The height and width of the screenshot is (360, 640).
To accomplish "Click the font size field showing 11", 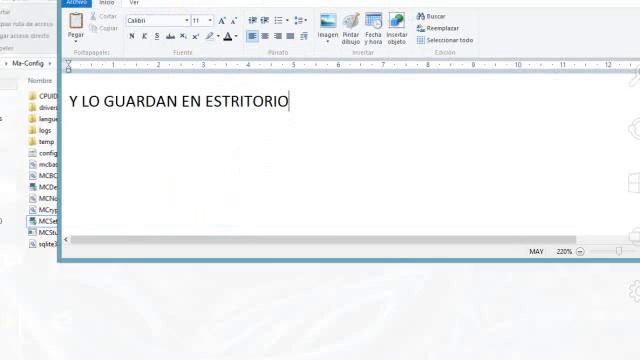I will click(x=199, y=20).
